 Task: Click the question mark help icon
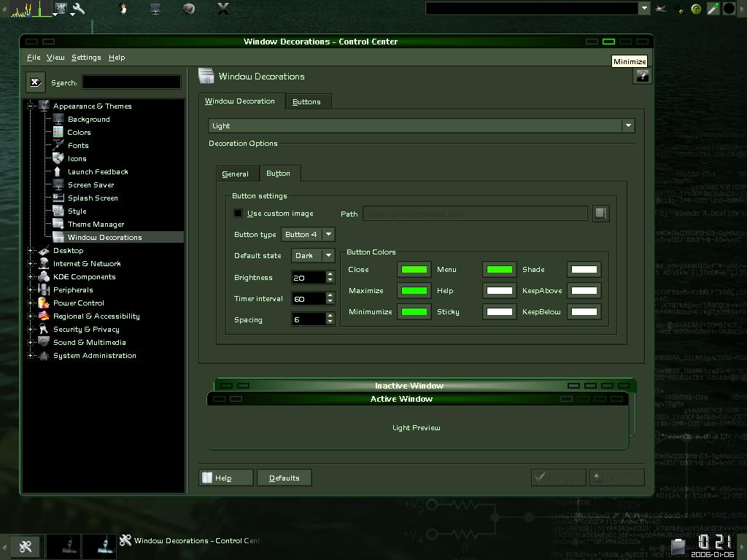pos(642,76)
